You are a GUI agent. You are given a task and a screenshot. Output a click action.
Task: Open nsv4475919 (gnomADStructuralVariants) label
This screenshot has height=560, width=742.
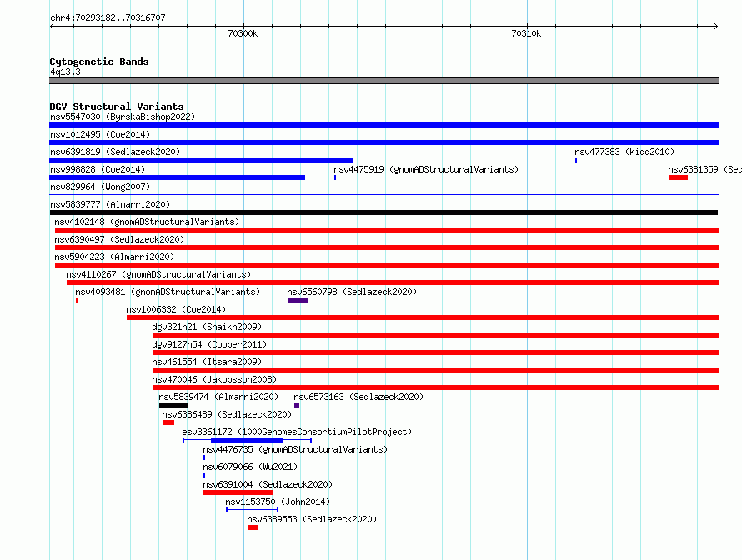pos(426,169)
